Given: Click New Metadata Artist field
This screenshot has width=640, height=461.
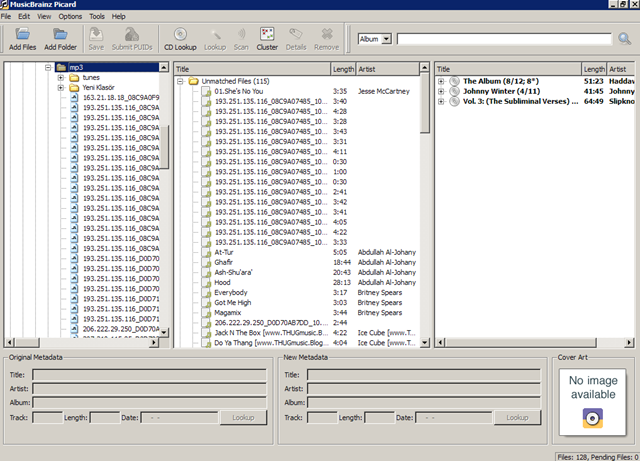Looking at the screenshot, I should point(424,389).
